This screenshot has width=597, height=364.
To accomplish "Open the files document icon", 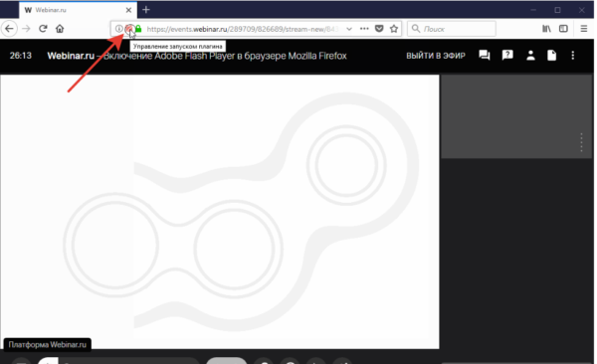I will (551, 56).
